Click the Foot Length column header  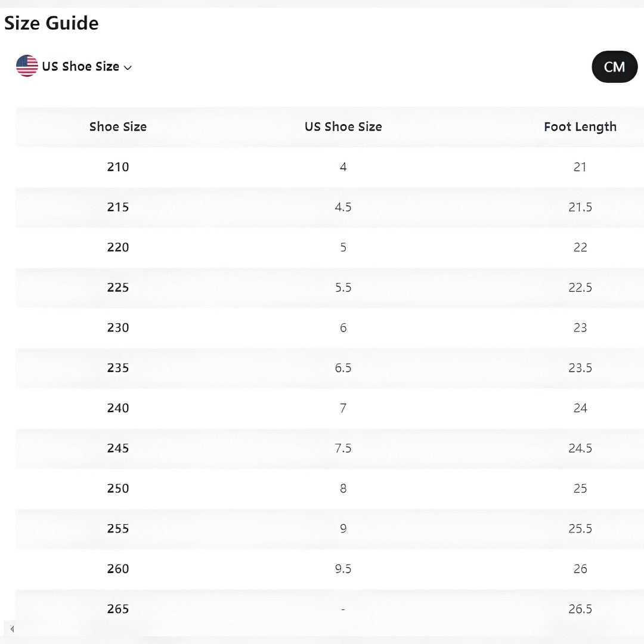(580, 127)
